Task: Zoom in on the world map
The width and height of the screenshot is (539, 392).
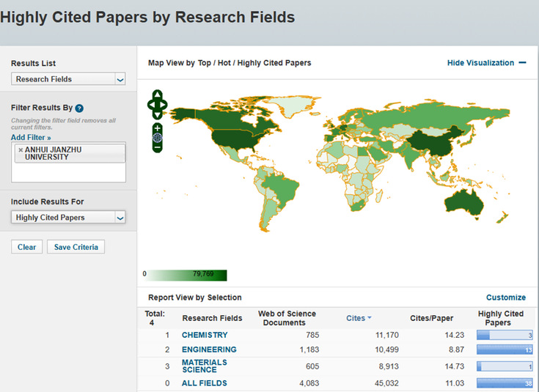Action: (157, 128)
